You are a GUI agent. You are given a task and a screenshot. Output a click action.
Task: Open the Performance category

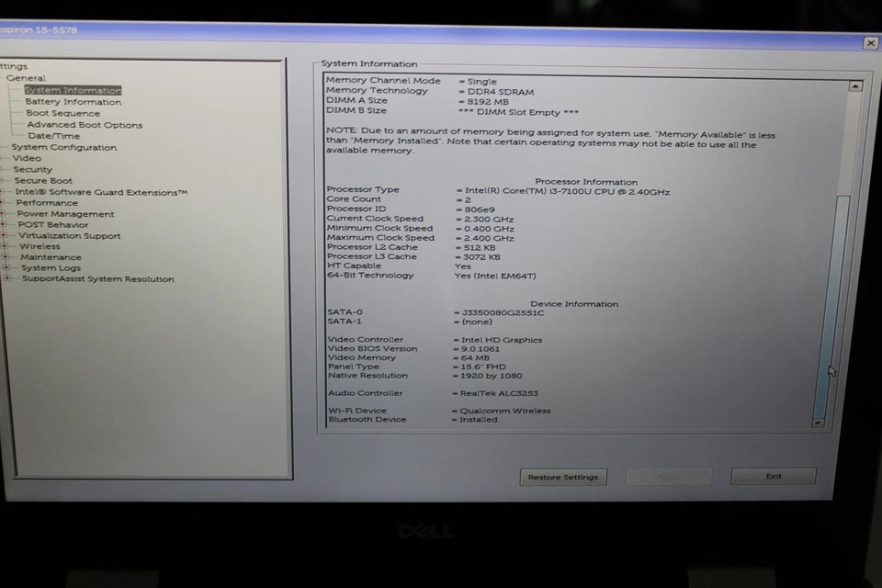(47, 202)
